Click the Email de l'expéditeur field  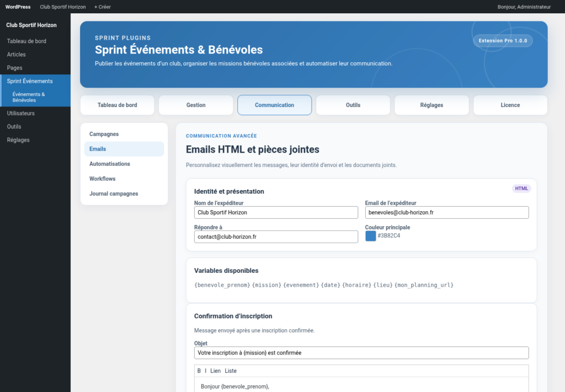pyautogui.click(x=447, y=212)
